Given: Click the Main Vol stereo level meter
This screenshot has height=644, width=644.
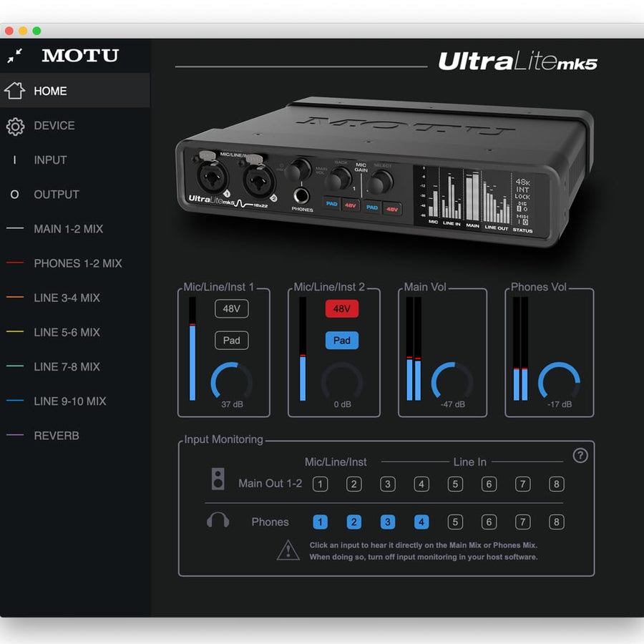Looking at the screenshot, I should (x=414, y=348).
